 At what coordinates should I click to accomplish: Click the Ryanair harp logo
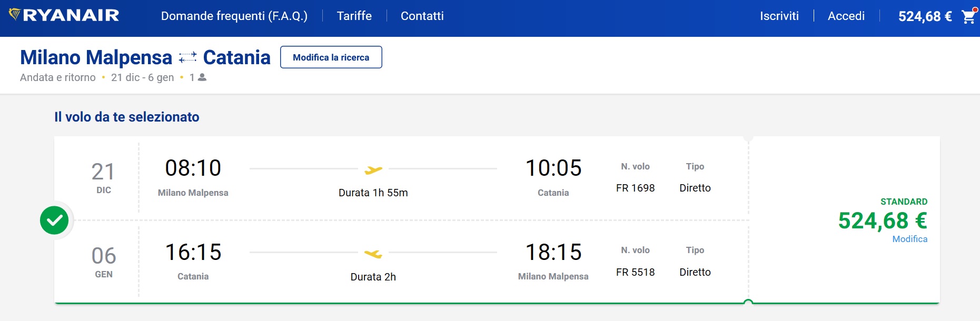coord(15,14)
